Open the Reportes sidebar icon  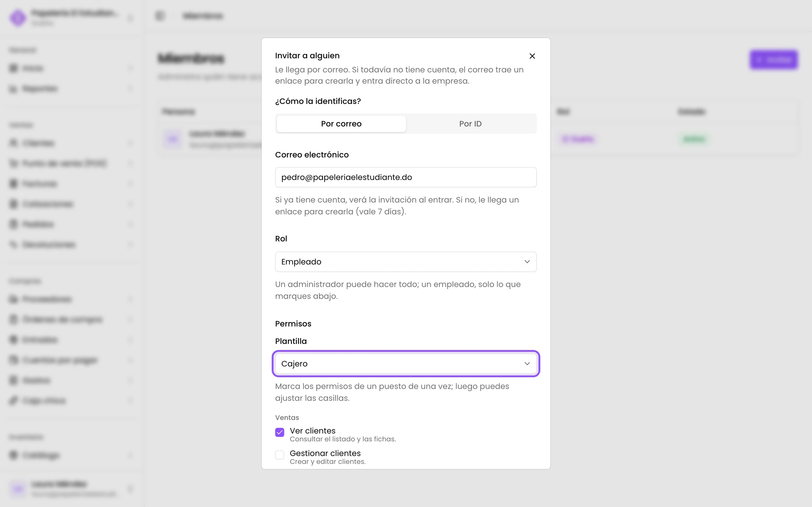[x=13, y=88]
